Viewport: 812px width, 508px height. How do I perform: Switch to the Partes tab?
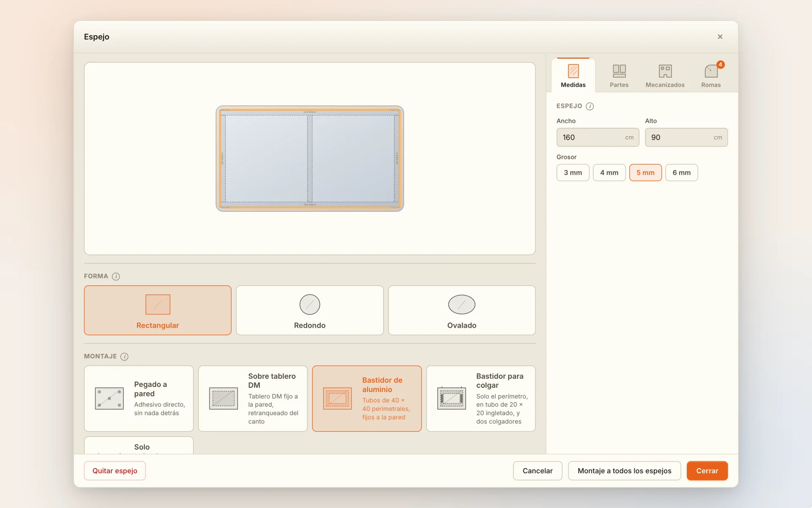click(x=619, y=75)
